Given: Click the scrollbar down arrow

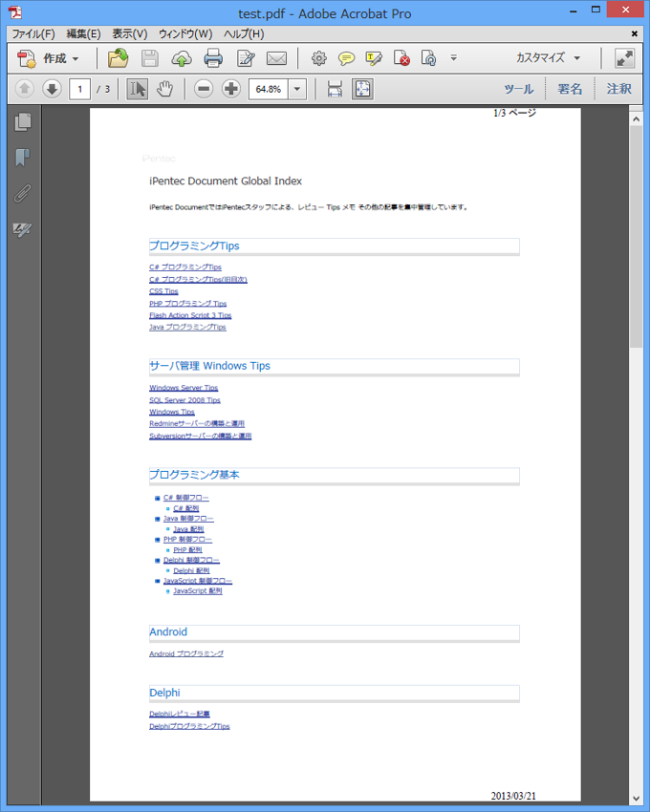Looking at the screenshot, I should (x=636, y=799).
